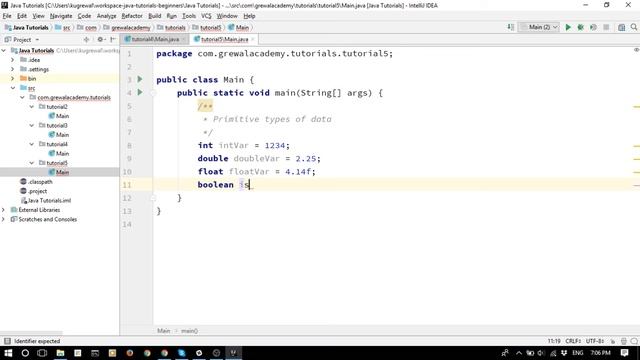Collapse the com.grewalacademy.tutorials package
The image size is (640, 360).
22,97
